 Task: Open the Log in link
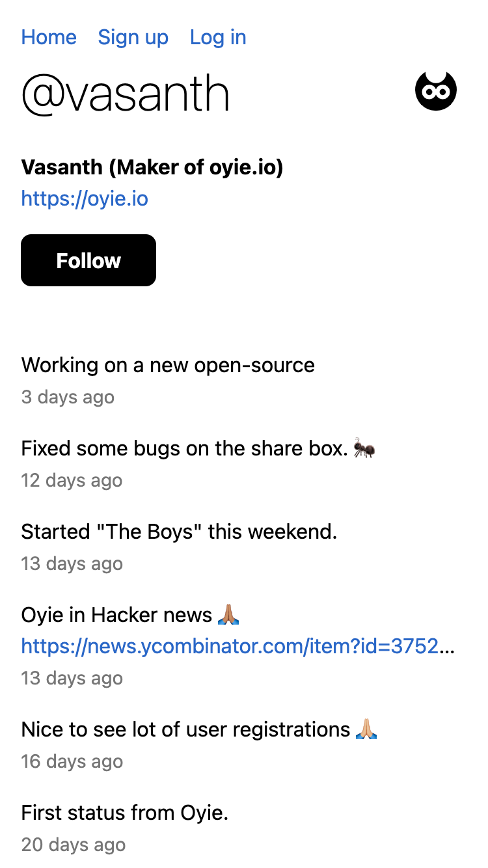218,37
